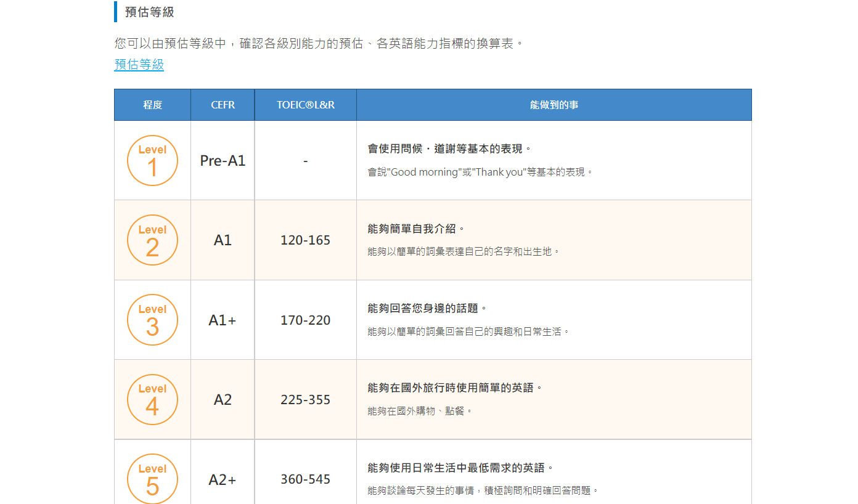
Task: Click the 能做到的事 column header
Action: (554, 105)
